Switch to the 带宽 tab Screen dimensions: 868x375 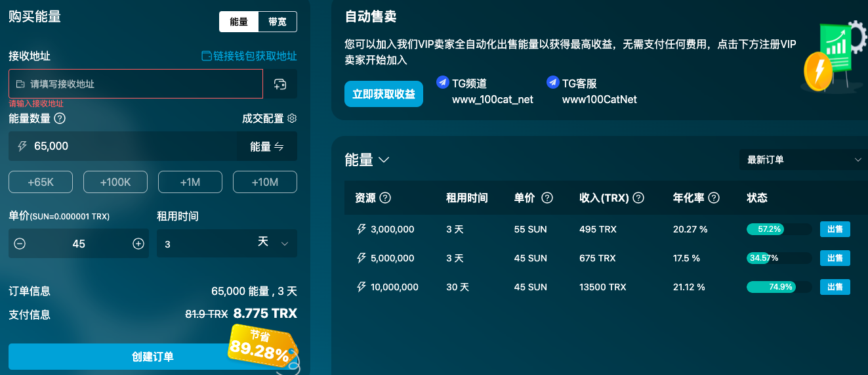pyautogui.click(x=278, y=22)
